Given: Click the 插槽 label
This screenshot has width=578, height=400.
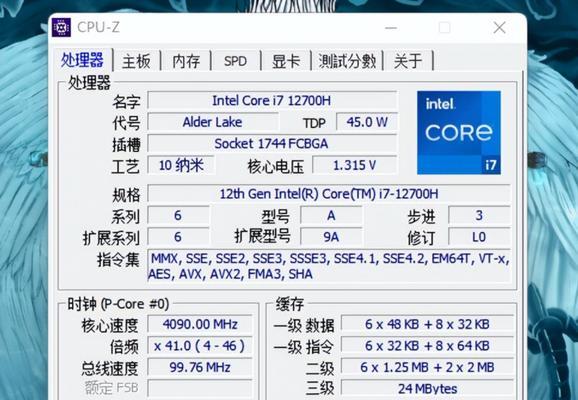Looking at the screenshot, I should 126,145.
